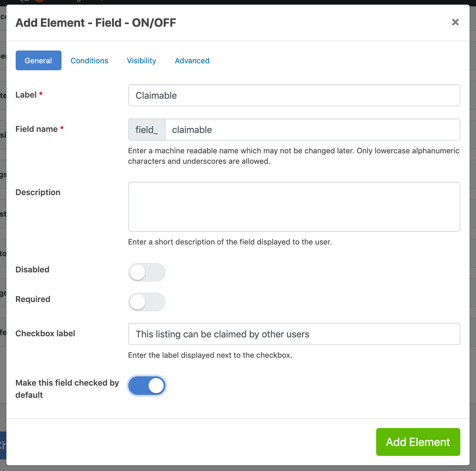Click the 'Label' form label text
The image size is (476, 471).
[26, 95]
